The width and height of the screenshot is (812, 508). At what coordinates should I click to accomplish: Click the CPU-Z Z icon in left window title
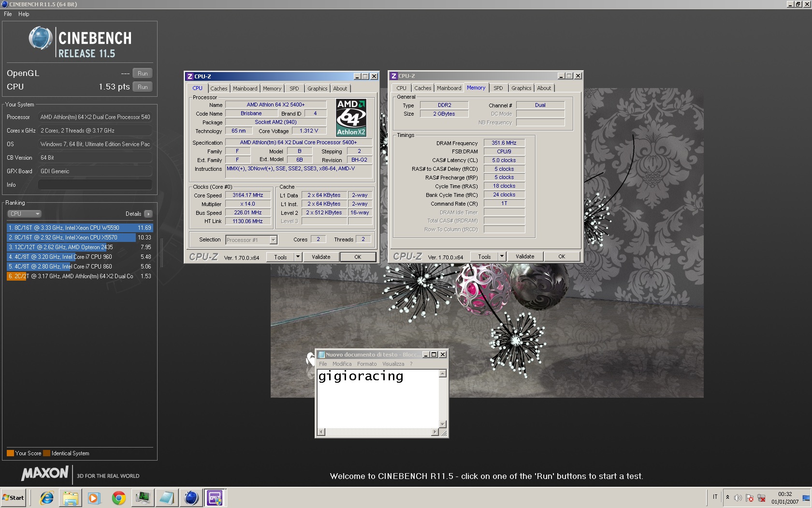(x=190, y=76)
